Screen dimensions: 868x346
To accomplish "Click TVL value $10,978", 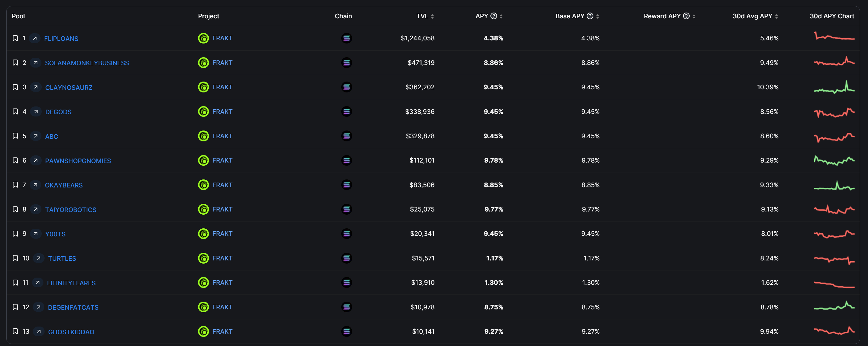I will click(422, 307).
